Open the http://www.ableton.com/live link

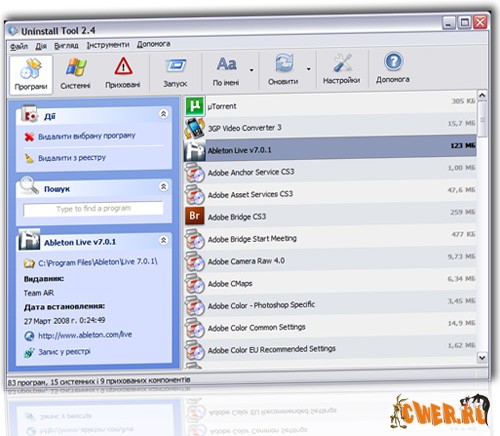85,335
